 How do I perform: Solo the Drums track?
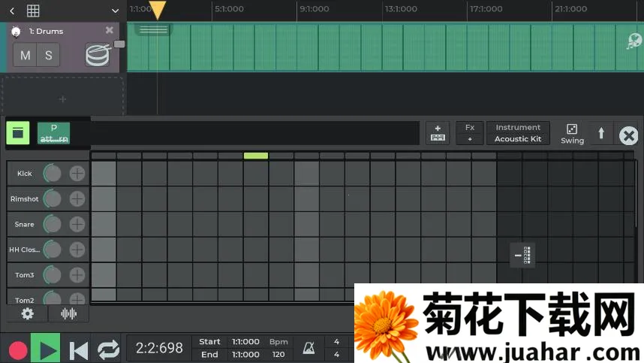pyautogui.click(x=49, y=55)
